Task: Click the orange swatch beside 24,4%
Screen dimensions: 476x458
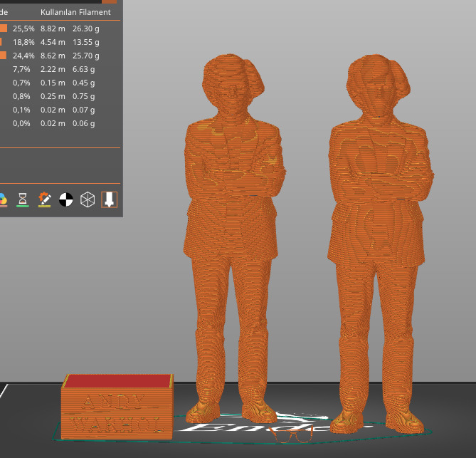Action: click(x=3, y=56)
